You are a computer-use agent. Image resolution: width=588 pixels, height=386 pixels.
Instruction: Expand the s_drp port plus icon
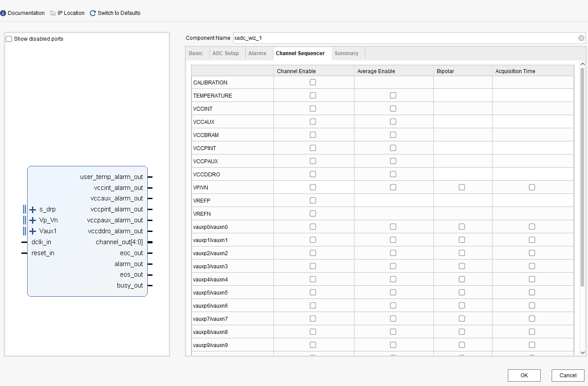(32, 210)
